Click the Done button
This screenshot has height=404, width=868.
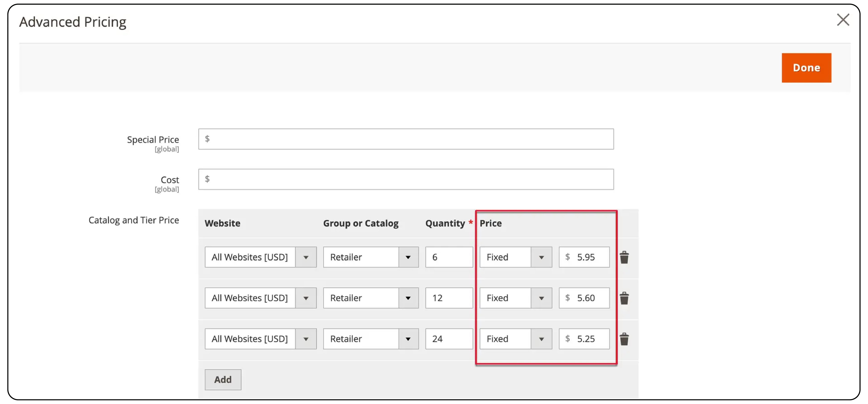pyautogui.click(x=806, y=68)
